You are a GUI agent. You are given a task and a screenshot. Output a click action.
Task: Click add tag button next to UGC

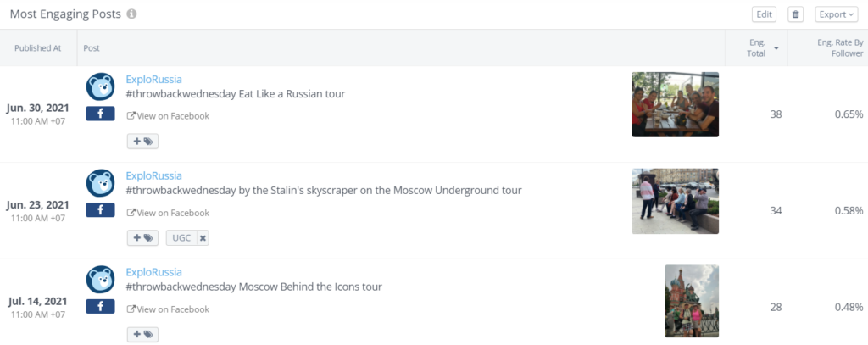(x=142, y=238)
